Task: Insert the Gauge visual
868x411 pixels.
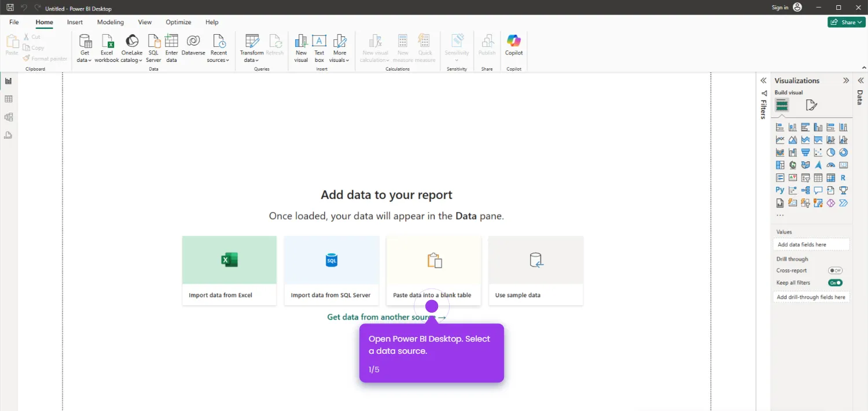Action: tap(831, 165)
